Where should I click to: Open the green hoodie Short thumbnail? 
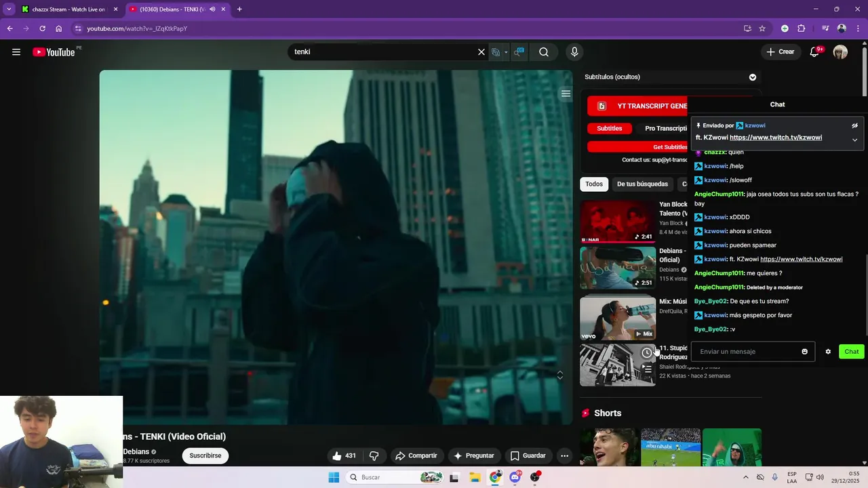coord(732,447)
